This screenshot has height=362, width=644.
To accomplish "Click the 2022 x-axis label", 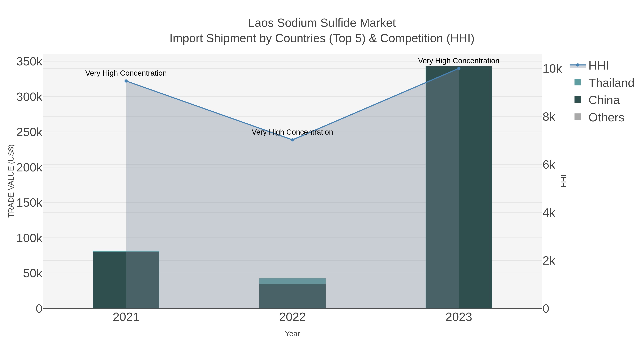I will (x=292, y=317).
